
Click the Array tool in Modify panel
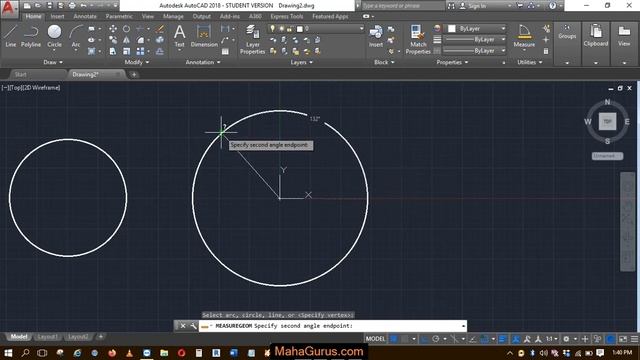coord(140,51)
